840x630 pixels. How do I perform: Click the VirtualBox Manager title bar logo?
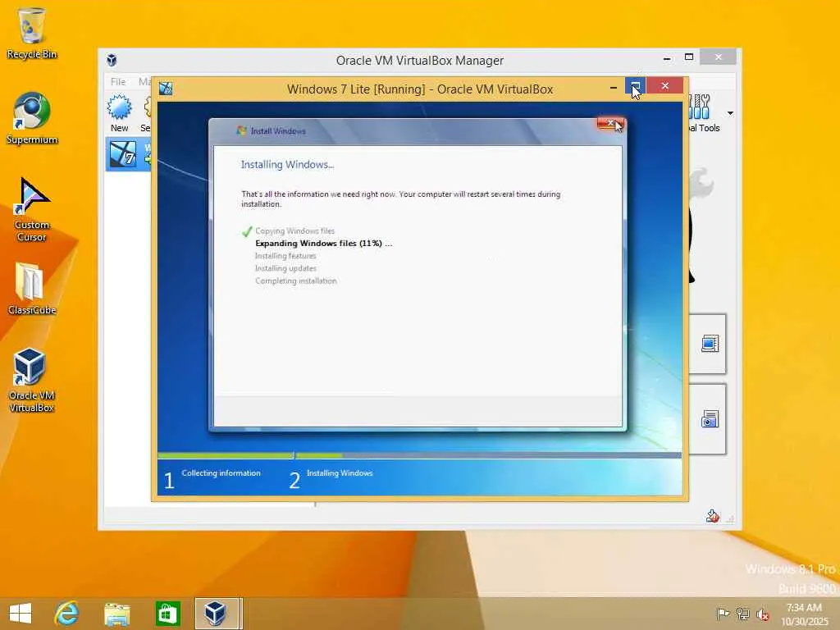coord(112,60)
